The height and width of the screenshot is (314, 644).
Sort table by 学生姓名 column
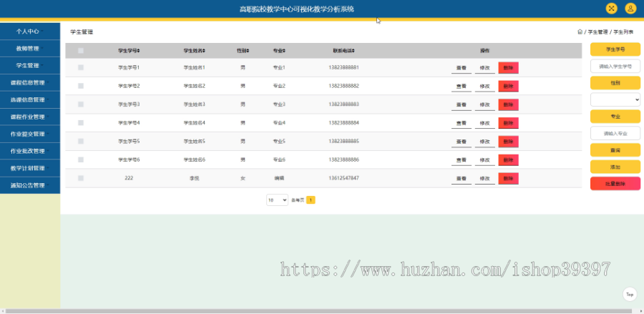pyautogui.click(x=194, y=51)
